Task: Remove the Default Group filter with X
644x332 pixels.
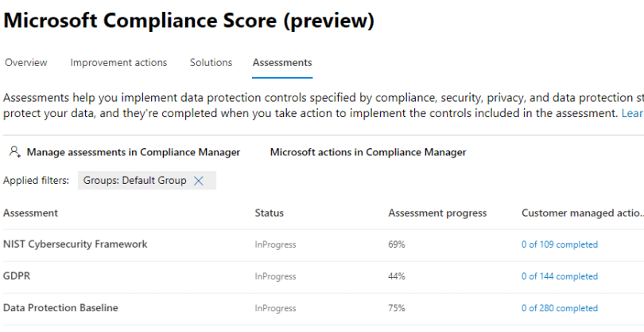Action: point(199,181)
